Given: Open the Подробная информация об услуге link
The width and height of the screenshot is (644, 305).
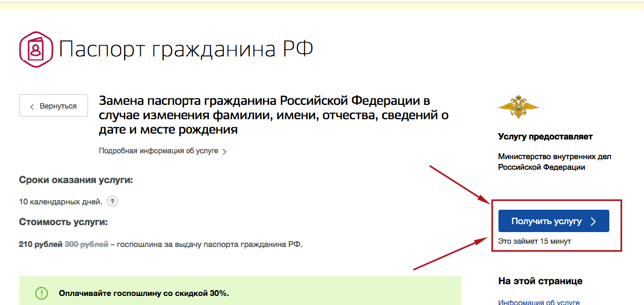Looking at the screenshot, I should point(158,151).
